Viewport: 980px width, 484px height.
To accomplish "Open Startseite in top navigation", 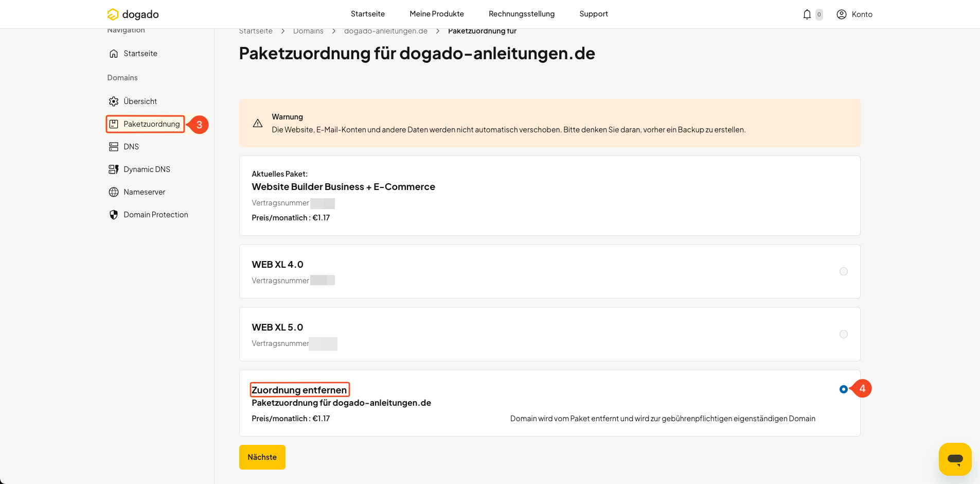I will coord(368,14).
